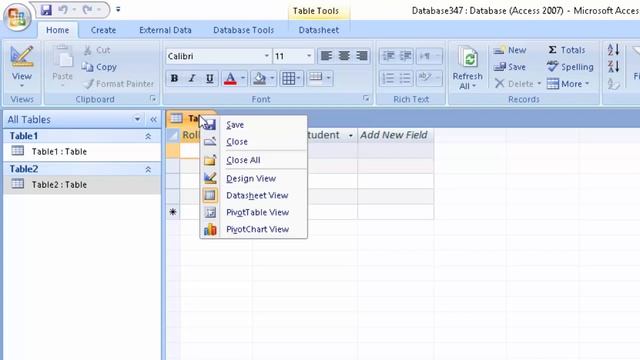Choose Save from context menu
This screenshot has width=640, height=360.
253,125
